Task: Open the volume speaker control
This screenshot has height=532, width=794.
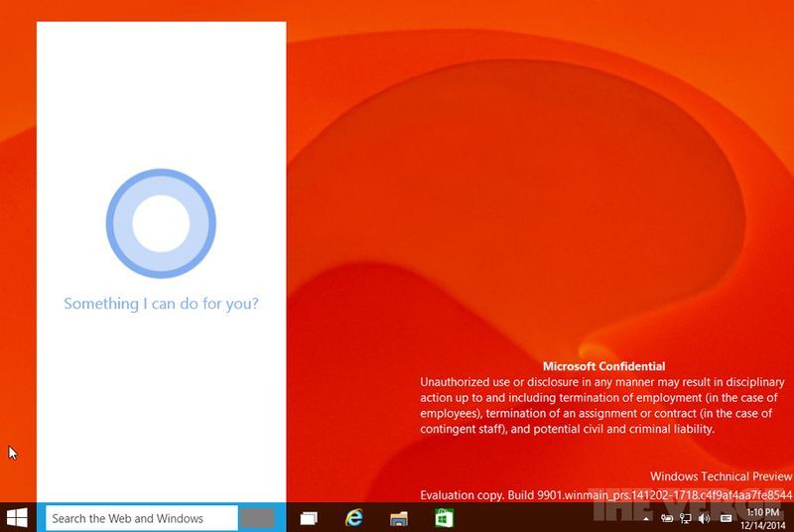Action: point(704,518)
